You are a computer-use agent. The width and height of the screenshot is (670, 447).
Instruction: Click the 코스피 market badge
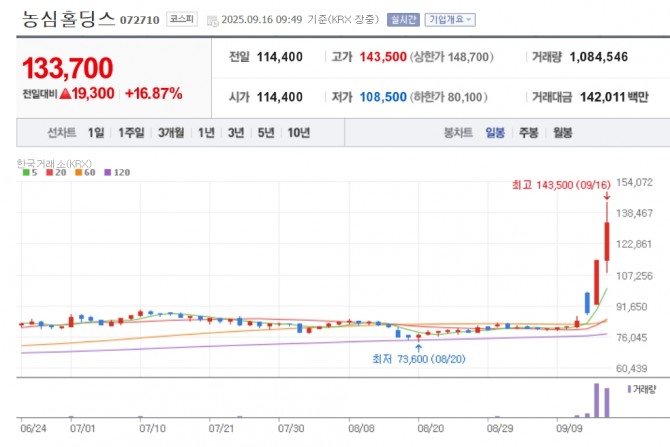(182, 19)
